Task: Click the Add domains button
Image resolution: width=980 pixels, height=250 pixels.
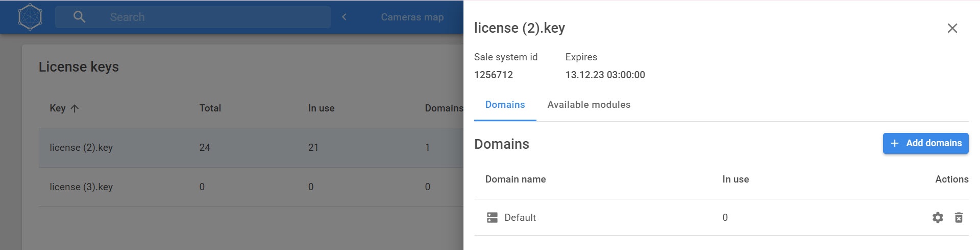Action: (925, 143)
